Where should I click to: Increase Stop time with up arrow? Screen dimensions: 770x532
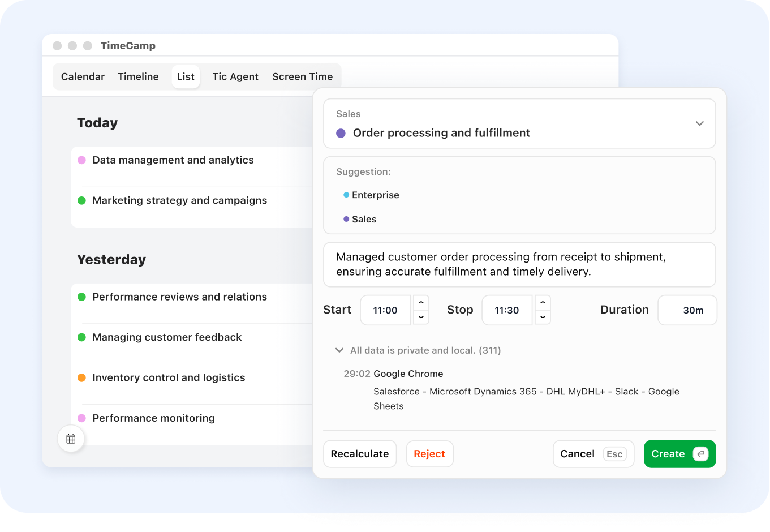543,303
